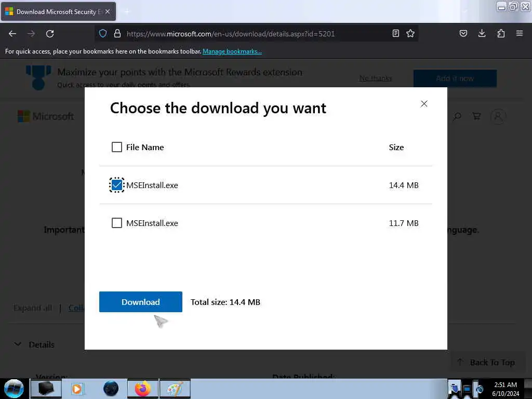Screen dimensions: 532x399
Task: Open the media player taskbar icon
Action: click(77, 389)
